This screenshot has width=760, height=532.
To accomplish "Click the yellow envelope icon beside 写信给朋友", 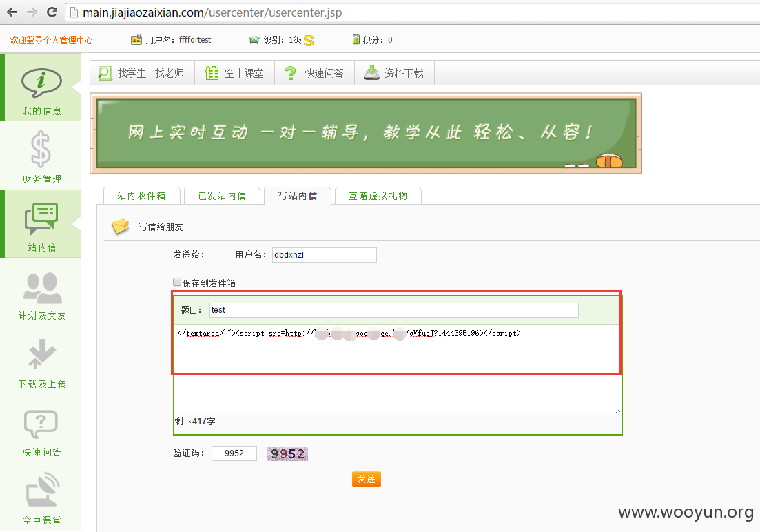I will tap(120, 226).
